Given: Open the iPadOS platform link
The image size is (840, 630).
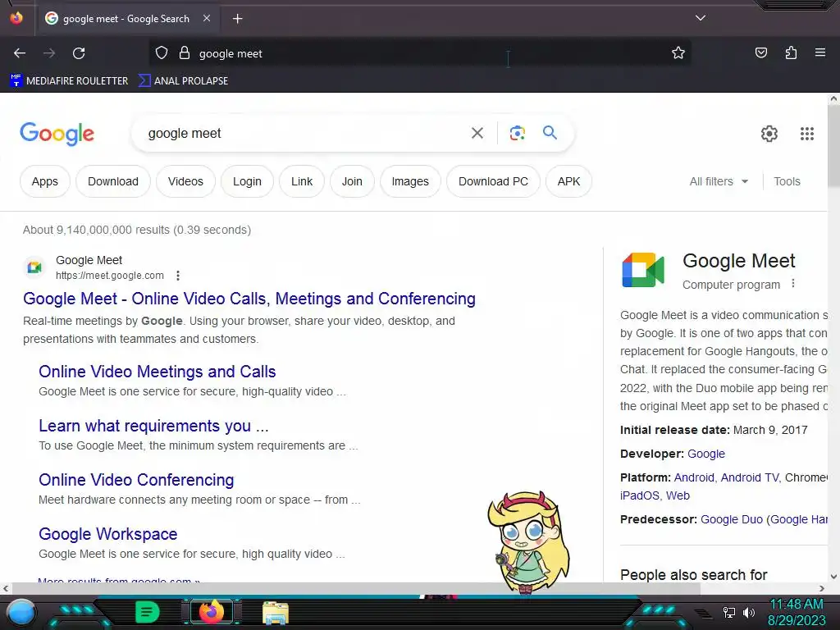Looking at the screenshot, I should (640, 495).
